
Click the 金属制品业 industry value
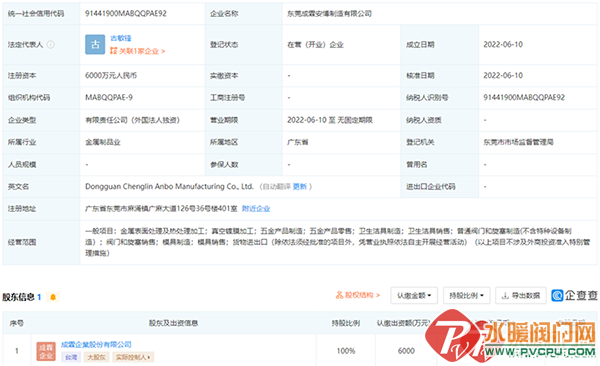103,142
